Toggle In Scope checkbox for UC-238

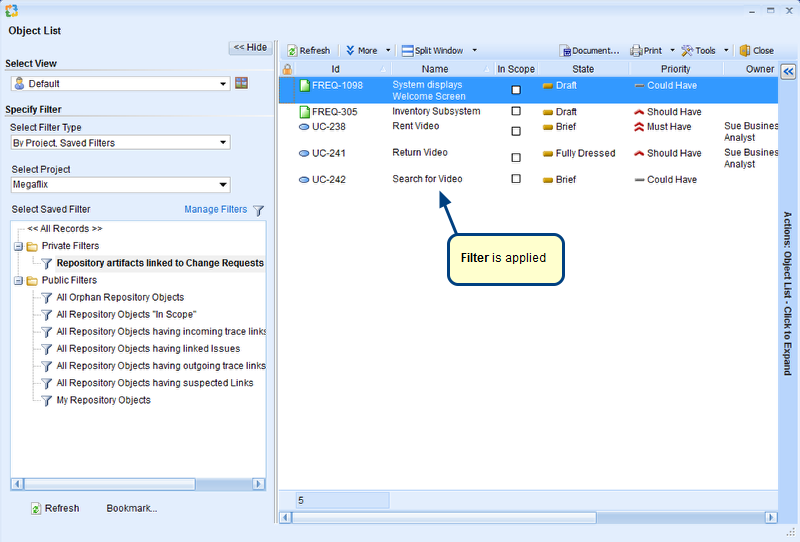pos(516,131)
